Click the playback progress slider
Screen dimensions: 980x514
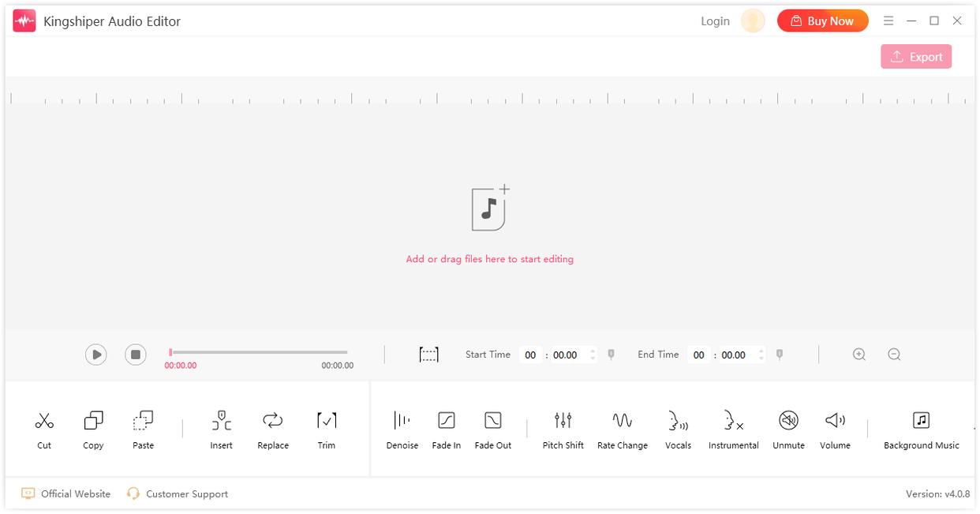pos(258,352)
